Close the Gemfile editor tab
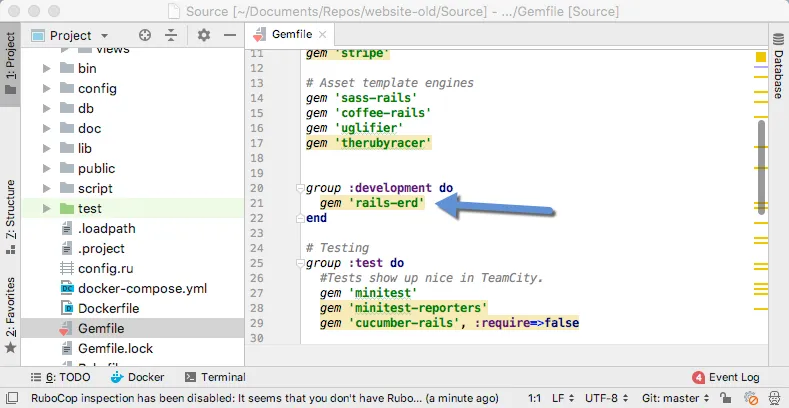Image resolution: width=789 pixels, height=408 pixels. tap(323, 35)
